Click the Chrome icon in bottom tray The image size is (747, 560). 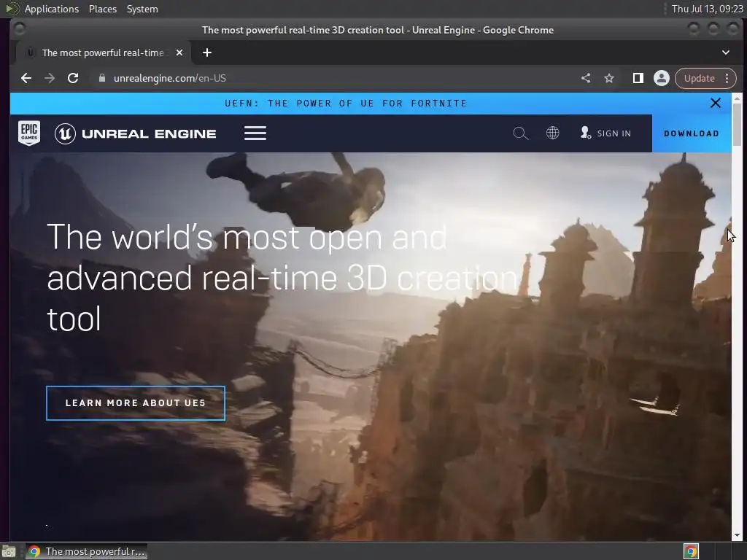coord(691,551)
